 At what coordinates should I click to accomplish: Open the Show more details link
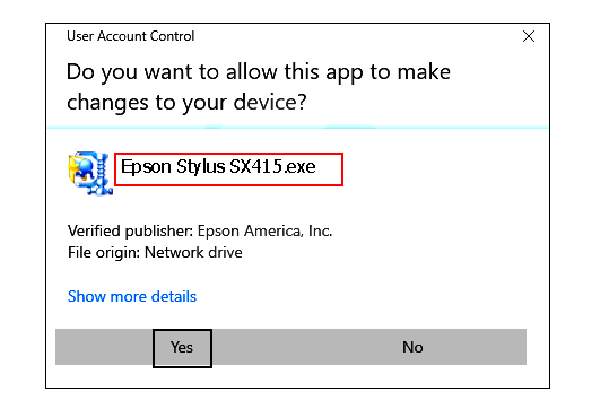132,297
